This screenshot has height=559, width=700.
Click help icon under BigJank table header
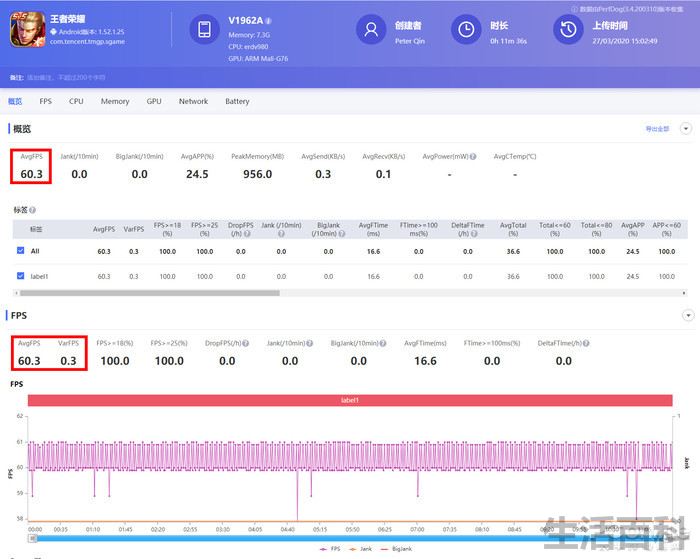pyautogui.click(x=342, y=234)
